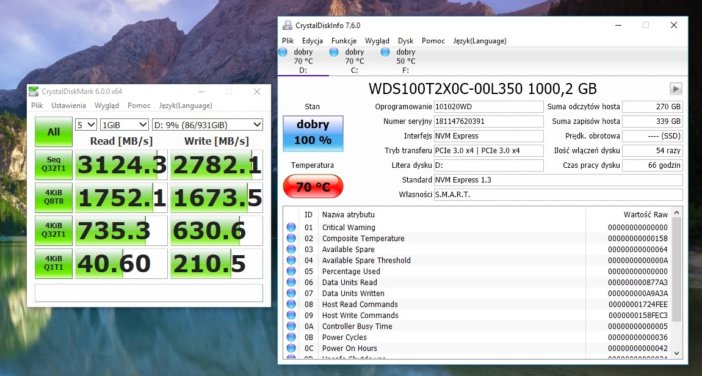This screenshot has height=376, width=702.
Task: Click the Tryb transferu PCIe 3.0 x4 field
Action: click(x=488, y=151)
